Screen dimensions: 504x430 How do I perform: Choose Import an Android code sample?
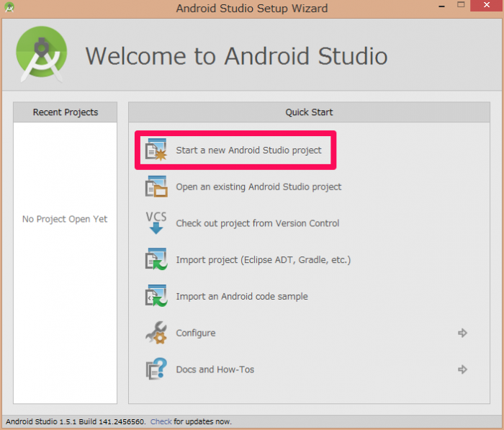click(242, 296)
